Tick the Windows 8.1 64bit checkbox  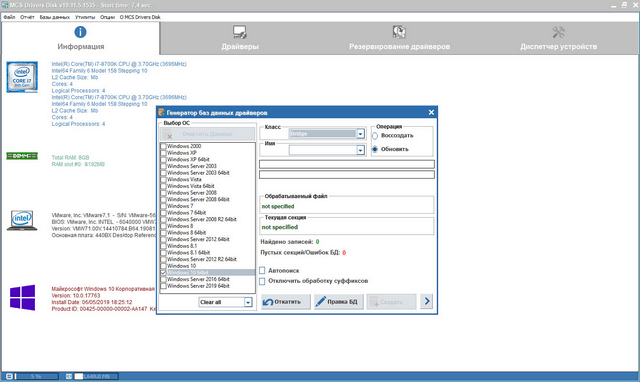tap(163, 253)
